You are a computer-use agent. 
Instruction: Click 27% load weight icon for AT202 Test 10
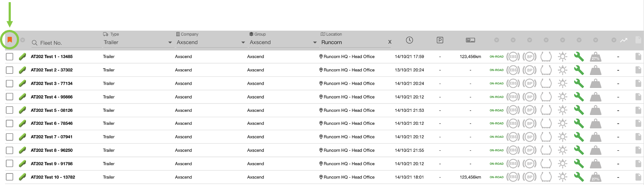(x=595, y=177)
